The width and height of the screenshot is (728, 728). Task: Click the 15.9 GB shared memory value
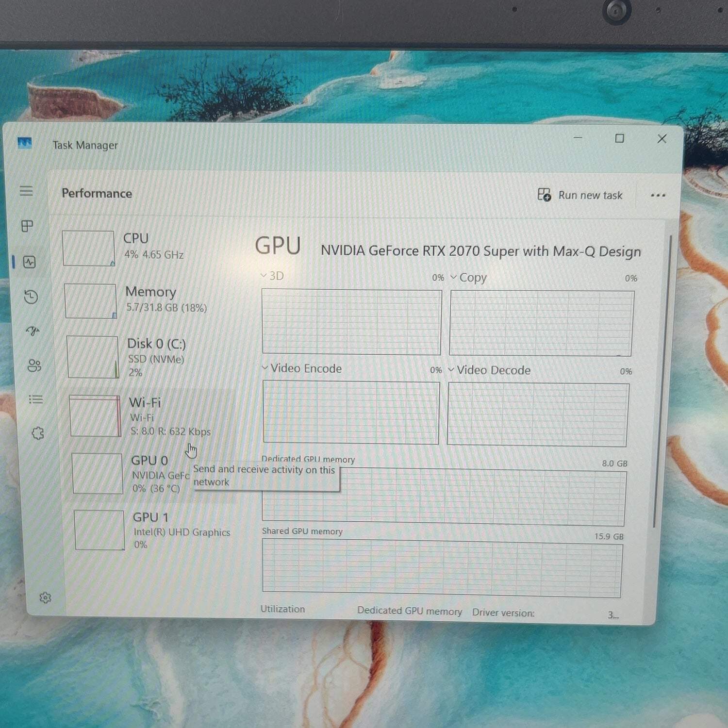click(609, 536)
